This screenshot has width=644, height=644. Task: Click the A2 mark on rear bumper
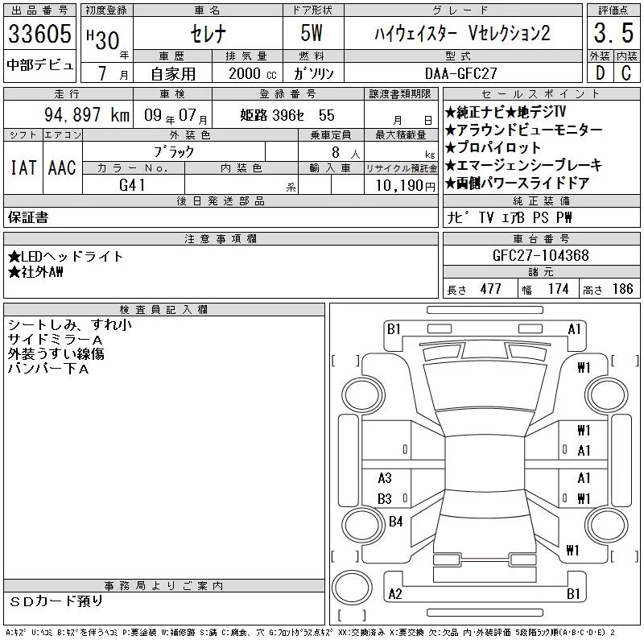tap(395, 594)
